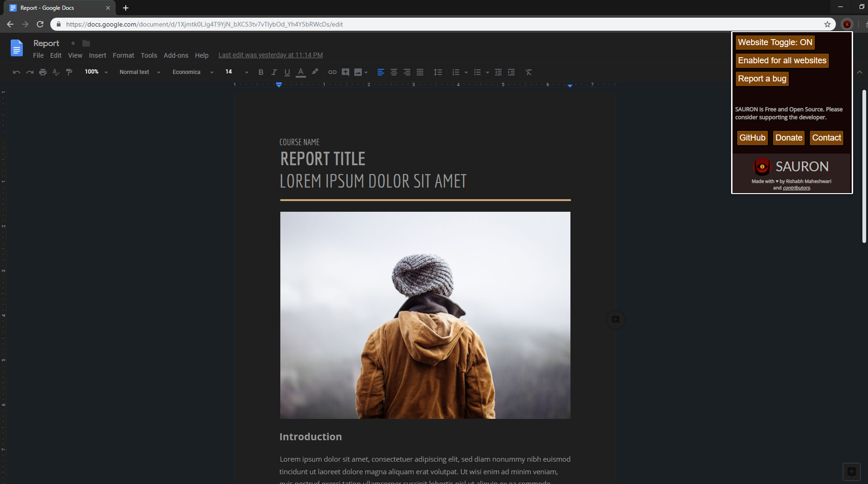This screenshot has width=868, height=484.
Task: Go back in browser history
Action: click(10, 24)
